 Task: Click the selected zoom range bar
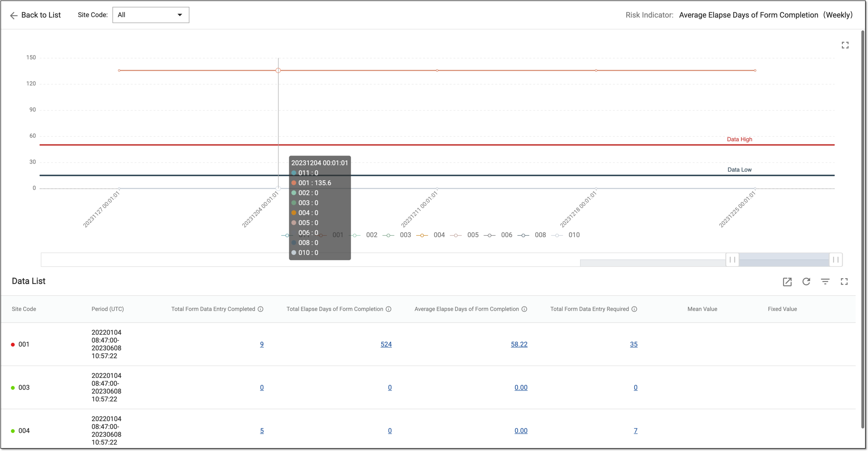[x=784, y=260]
